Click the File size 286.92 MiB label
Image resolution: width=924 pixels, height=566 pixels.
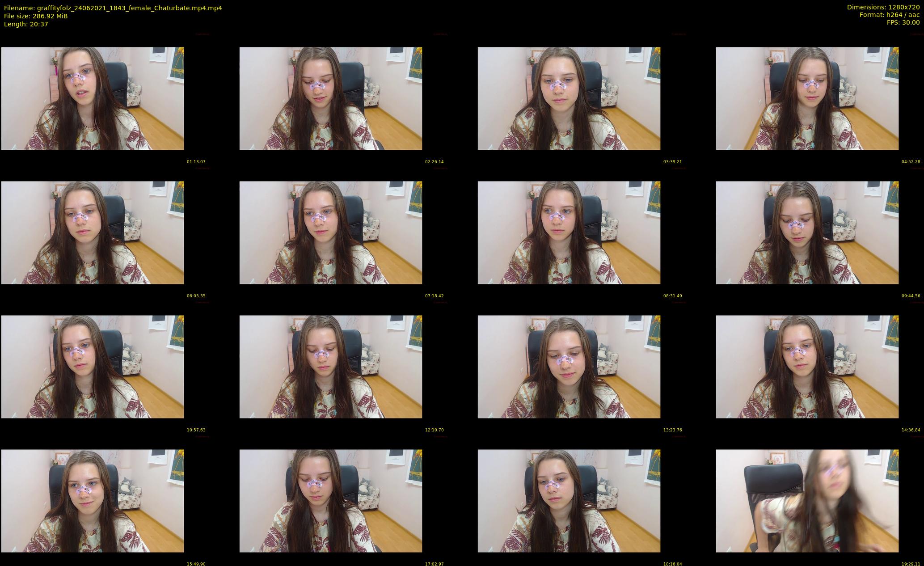point(36,16)
